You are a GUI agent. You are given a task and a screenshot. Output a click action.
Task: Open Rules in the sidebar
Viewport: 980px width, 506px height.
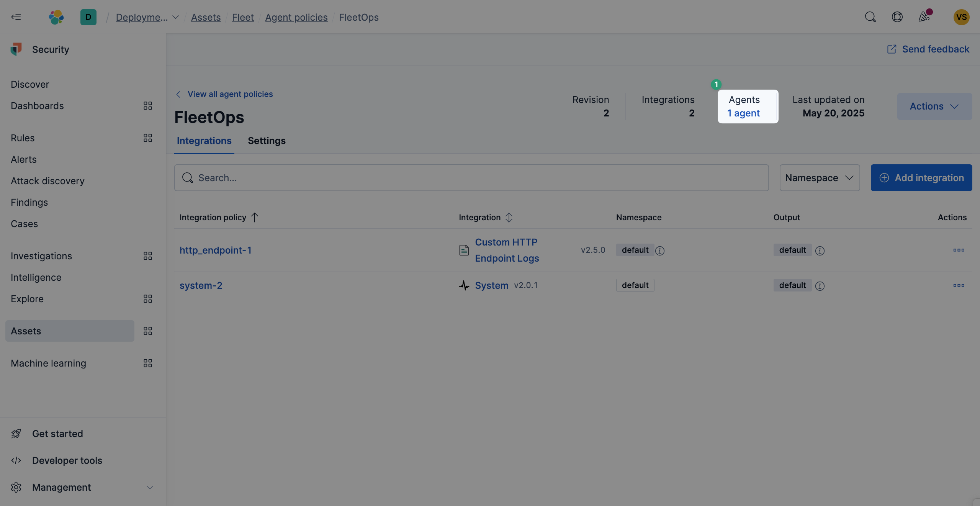23,138
